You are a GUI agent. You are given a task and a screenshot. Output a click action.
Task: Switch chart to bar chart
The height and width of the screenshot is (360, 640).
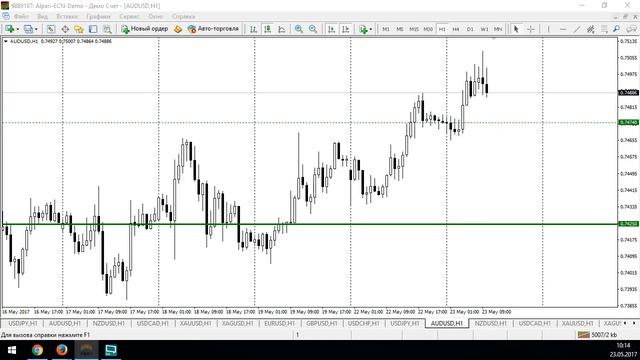click(x=253, y=29)
